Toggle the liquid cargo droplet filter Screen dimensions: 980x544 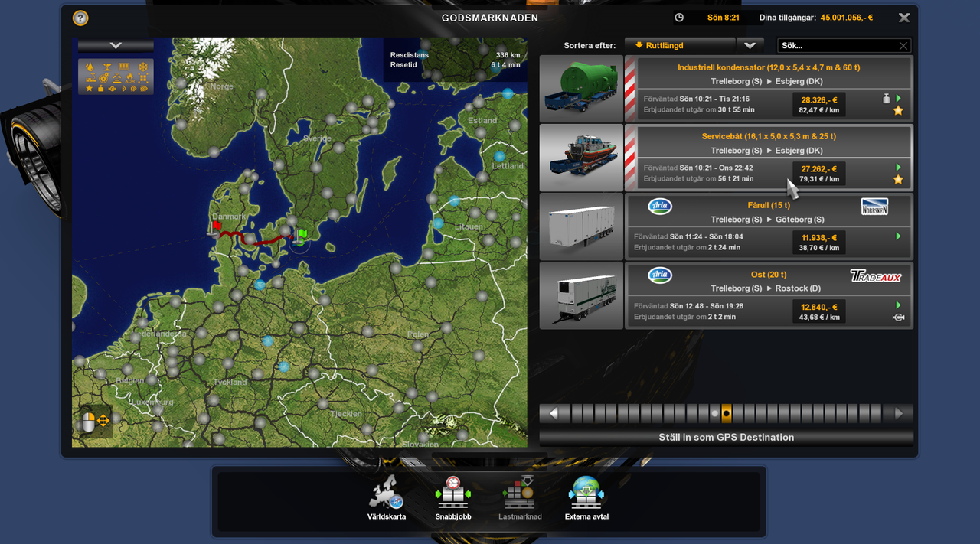coord(90,67)
